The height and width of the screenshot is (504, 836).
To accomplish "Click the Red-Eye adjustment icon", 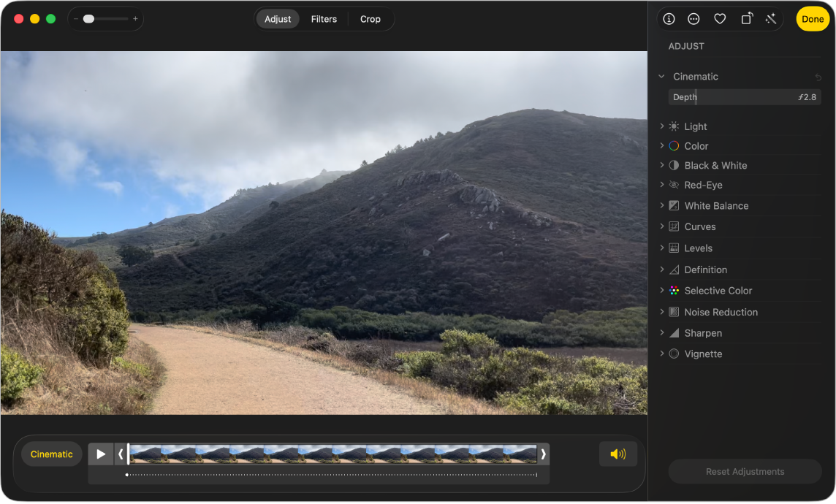I will tap(673, 185).
